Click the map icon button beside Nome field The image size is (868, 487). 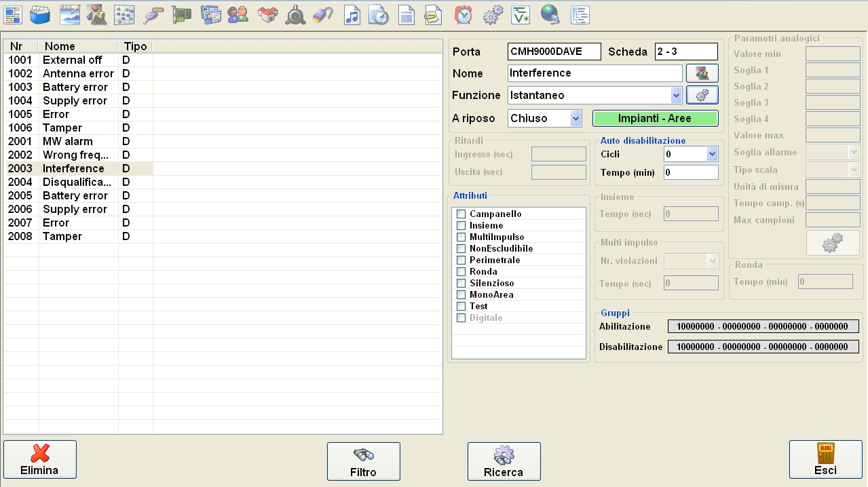coord(702,73)
